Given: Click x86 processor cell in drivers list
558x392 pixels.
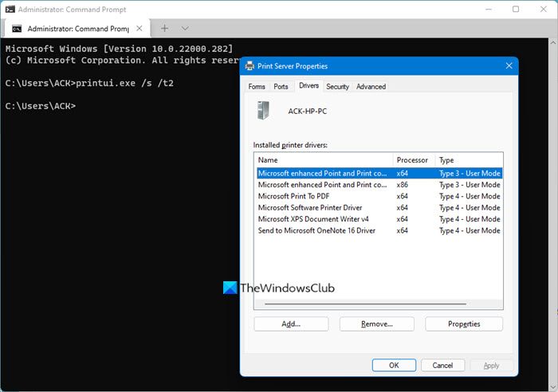Looking at the screenshot, I should point(402,185).
